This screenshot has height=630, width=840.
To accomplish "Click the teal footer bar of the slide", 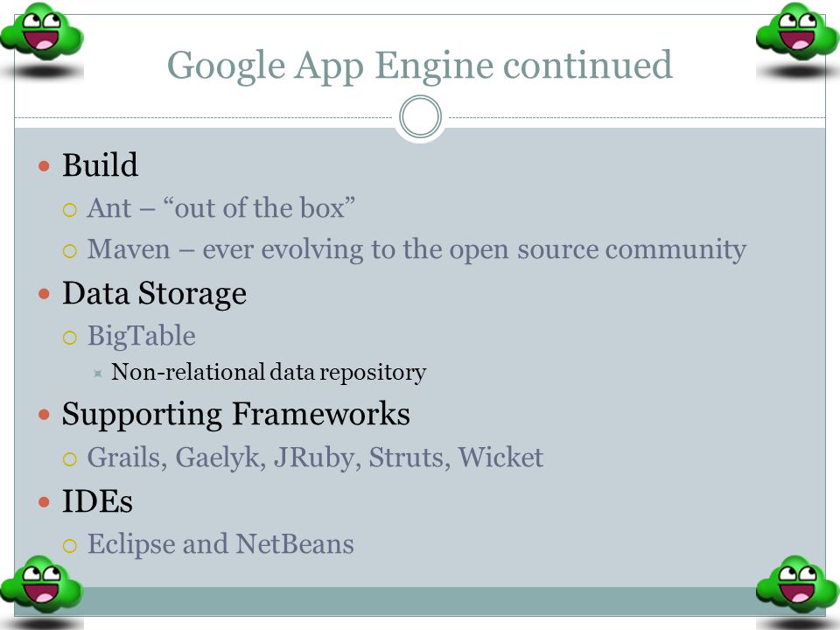I will pyautogui.click(x=420, y=601).
